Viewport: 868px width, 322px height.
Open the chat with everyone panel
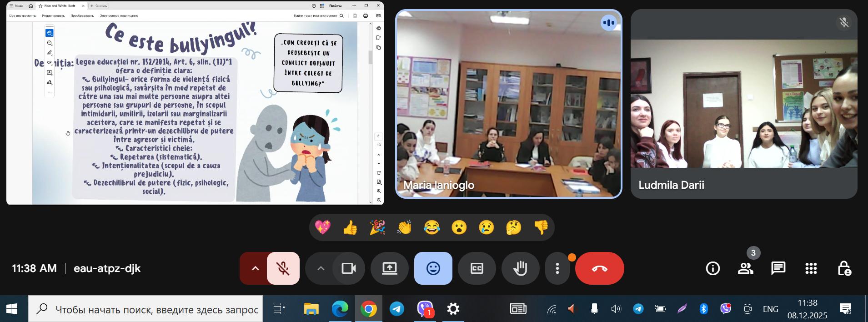pyautogui.click(x=778, y=268)
